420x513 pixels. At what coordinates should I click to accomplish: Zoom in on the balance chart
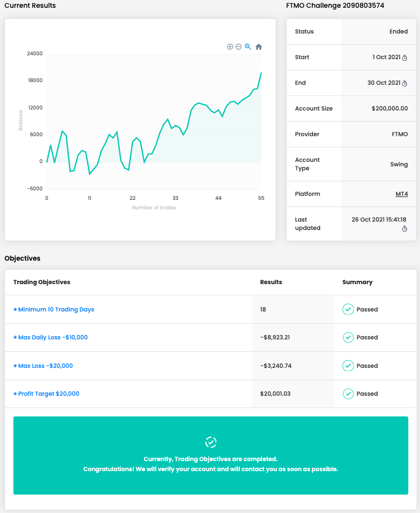[230, 47]
